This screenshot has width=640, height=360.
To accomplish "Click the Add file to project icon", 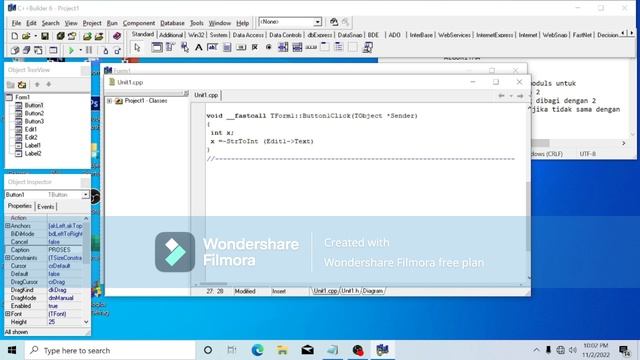I will 87,36.
